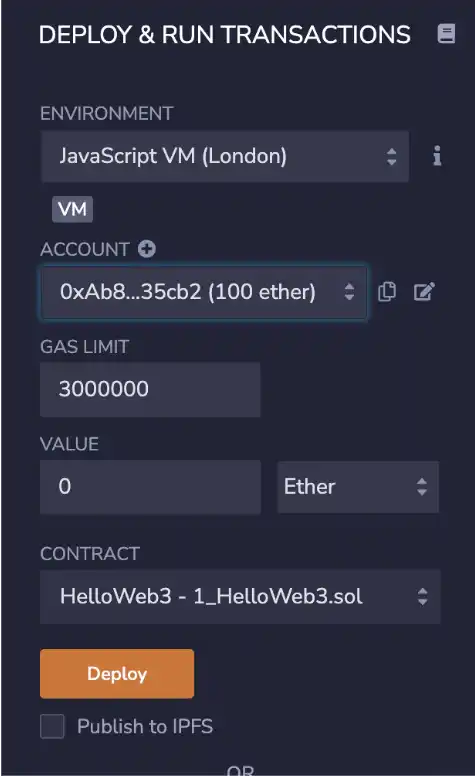475x776 pixels.
Task: Focus the Gas Limit input field
Action: [150, 389]
